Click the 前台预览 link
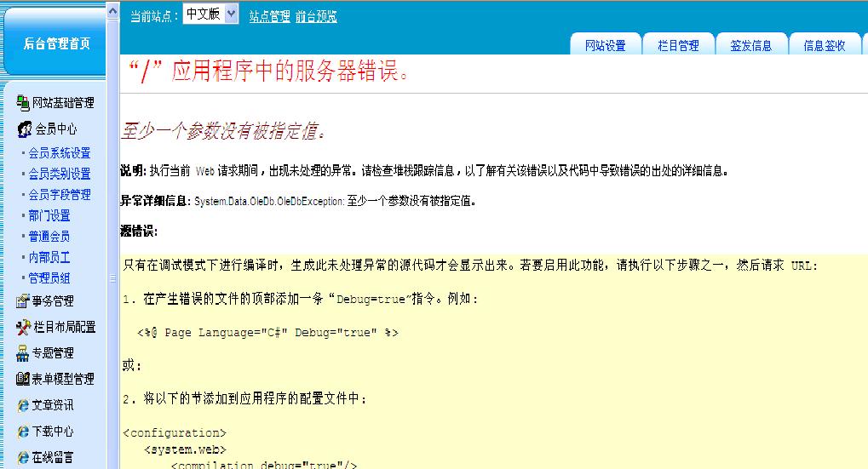This screenshot has width=868, height=469. coord(316,16)
